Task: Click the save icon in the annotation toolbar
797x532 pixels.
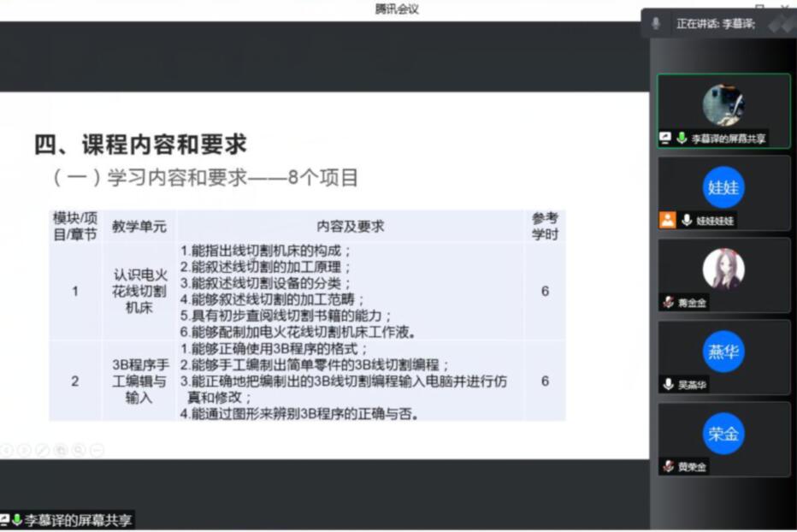Action: [x=61, y=449]
